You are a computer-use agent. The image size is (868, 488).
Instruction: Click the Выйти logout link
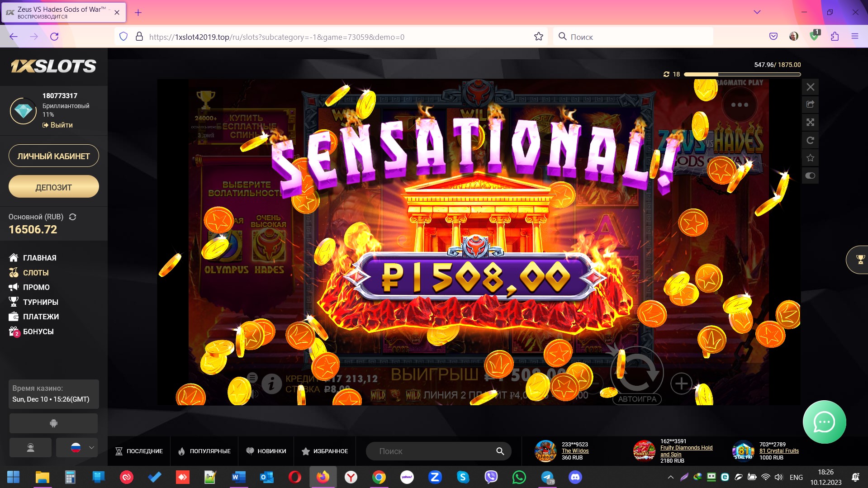57,125
